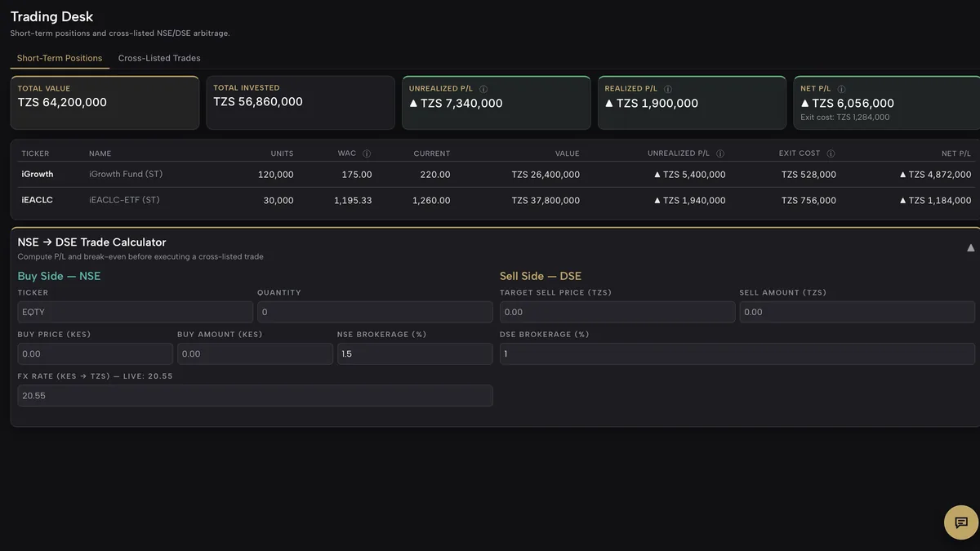Image resolution: width=980 pixels, height=551 pixels.
Task: Open the Cross-Listed Trades tab
Action: click(x=159, y=58)
